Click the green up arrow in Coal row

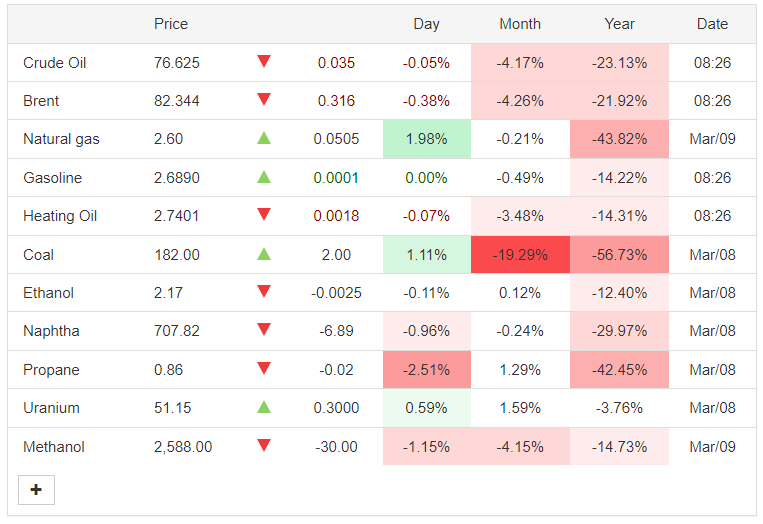(x=264, y=253)
